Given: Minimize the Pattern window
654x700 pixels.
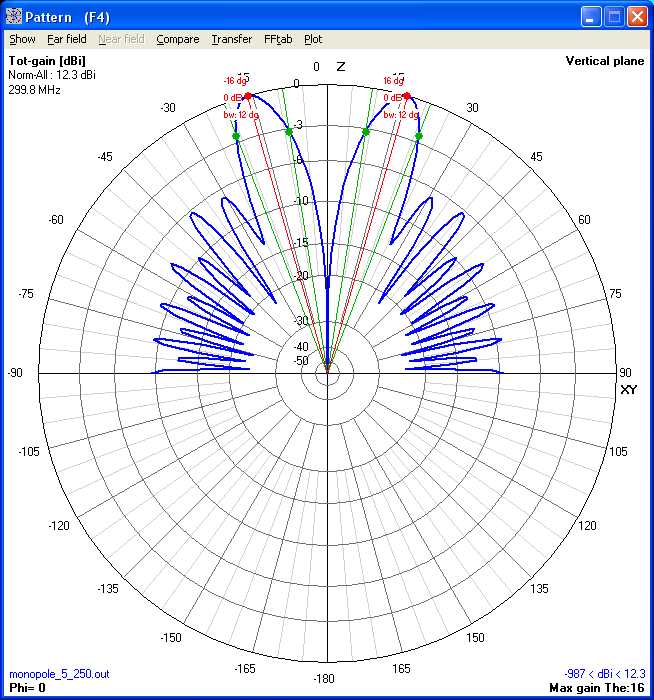Looking at the screenshot, I should 592,15.
